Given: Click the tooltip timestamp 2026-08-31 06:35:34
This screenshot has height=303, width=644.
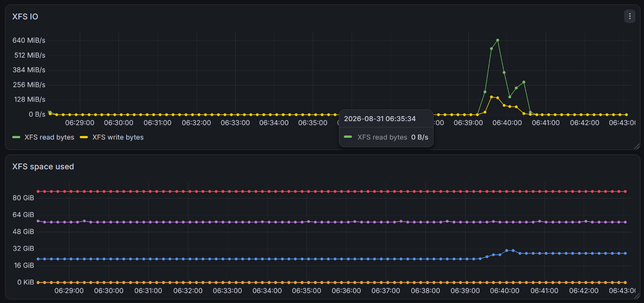Looking at the screenshot, I should pos(379,119).
